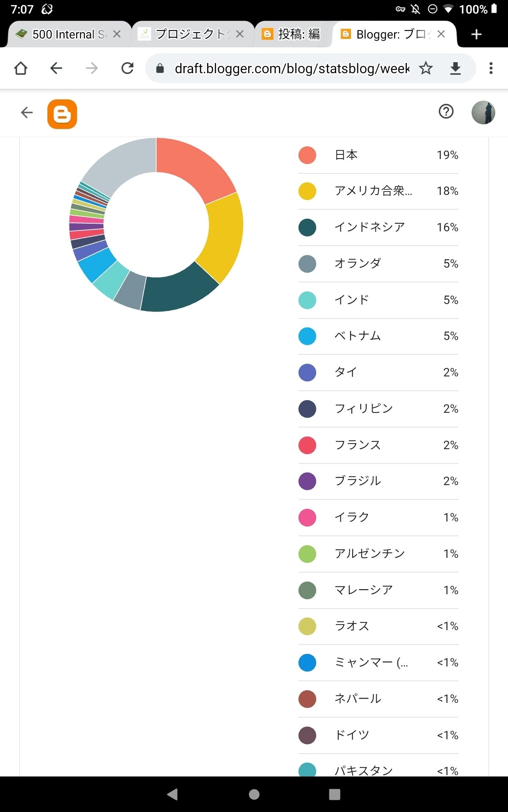Switch to the 投稿: 編 tab
This screenshot has height=812, width=508.
292,34
